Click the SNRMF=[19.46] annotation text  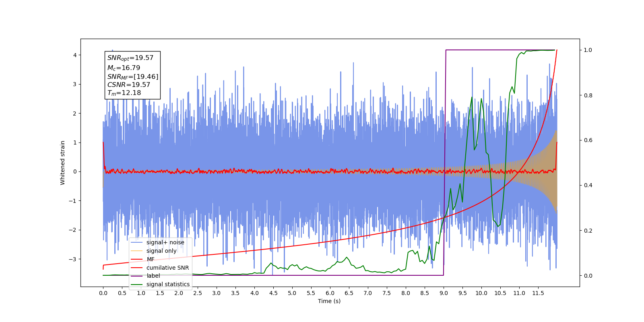pos(133,76)
